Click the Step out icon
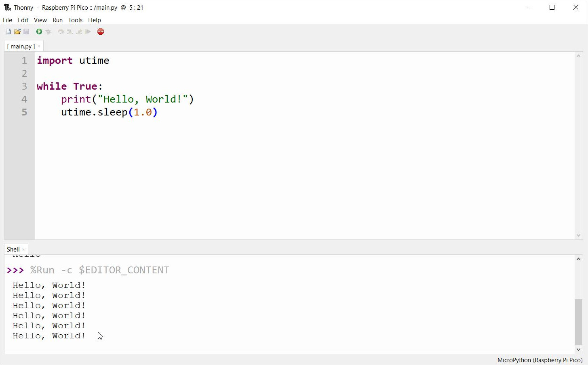 coord(79,32)
